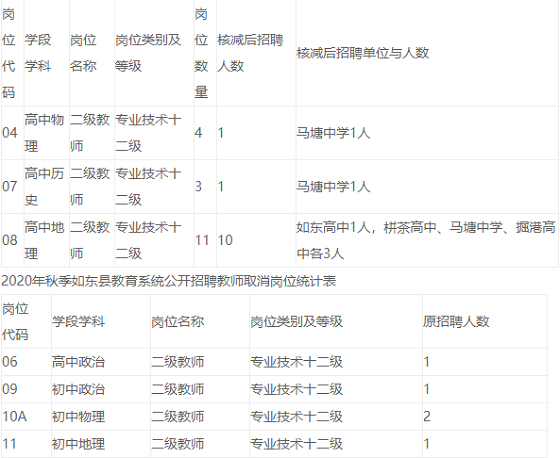
Task: Click the cancelled positions table title text
Action: pyautogui.click(x=169, y=281)
